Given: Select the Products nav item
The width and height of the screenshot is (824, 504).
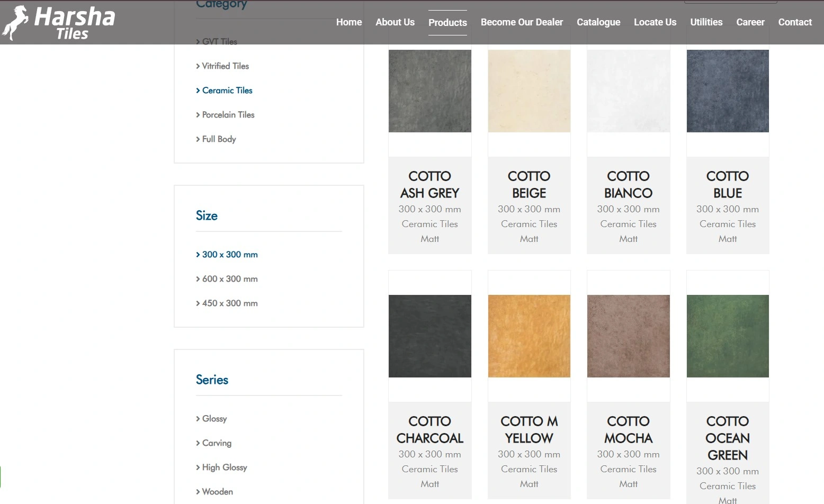Looking at the screenshot, I should pyautogui.click(x=447, y=23).
